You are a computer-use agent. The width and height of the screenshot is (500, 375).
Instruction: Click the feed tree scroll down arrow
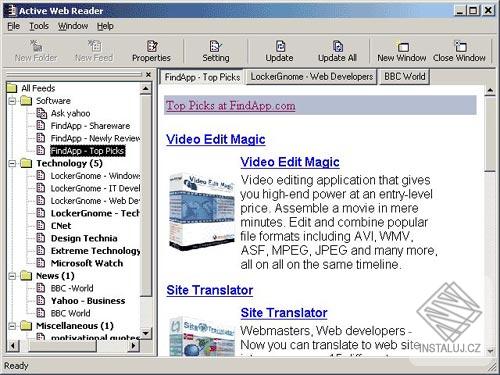pyautogui.click(x=146, y=333)
